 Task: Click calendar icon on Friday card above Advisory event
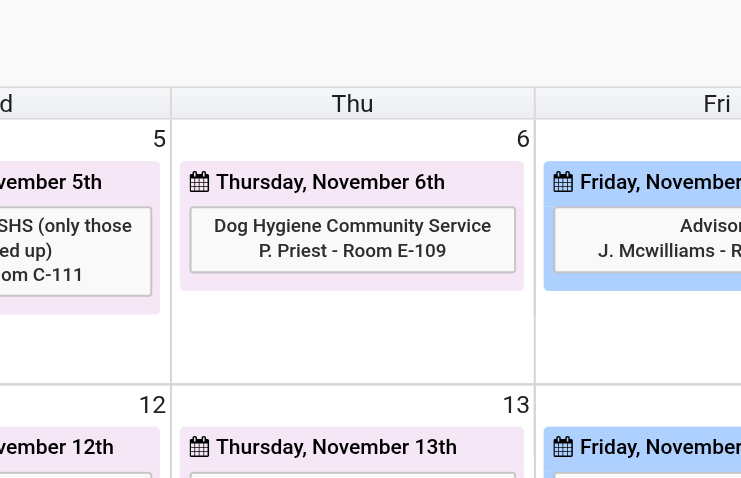[x=563, y=182]
